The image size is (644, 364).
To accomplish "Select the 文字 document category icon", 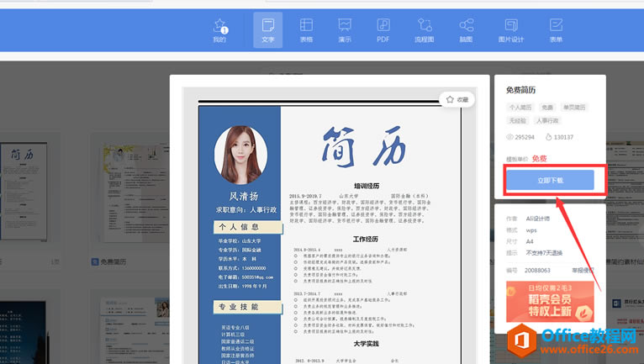I will tap(268, 29).
